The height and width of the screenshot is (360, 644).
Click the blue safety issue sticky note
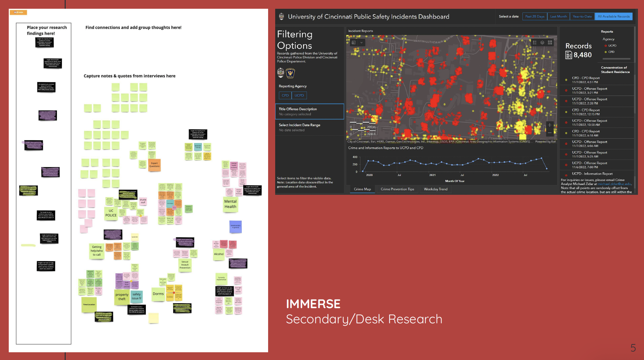click(136, 296)
